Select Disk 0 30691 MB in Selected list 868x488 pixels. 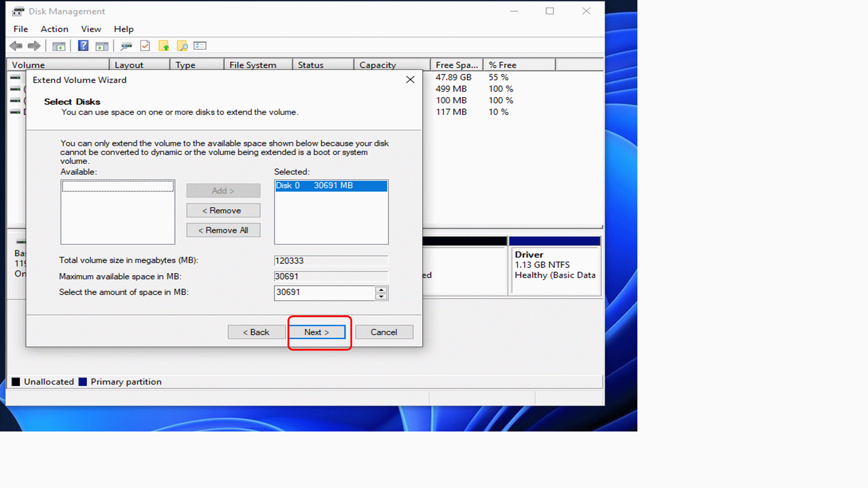[x=330, y=186]
